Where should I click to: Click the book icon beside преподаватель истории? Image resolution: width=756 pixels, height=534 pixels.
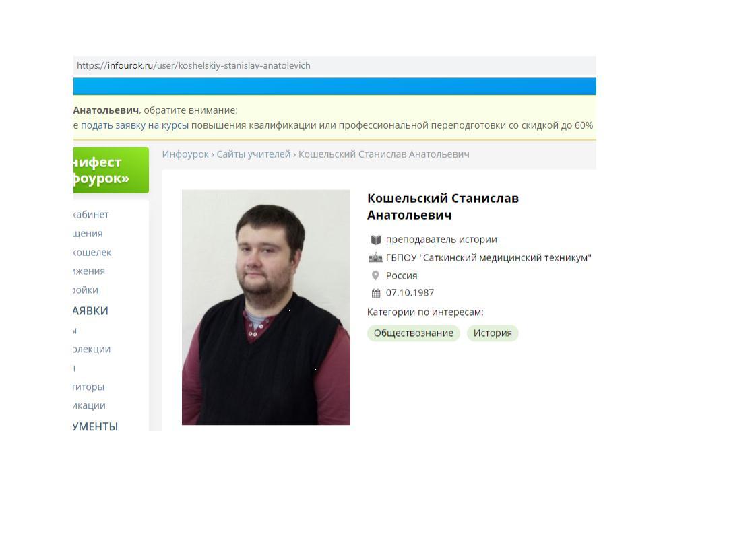pos(375,240)
